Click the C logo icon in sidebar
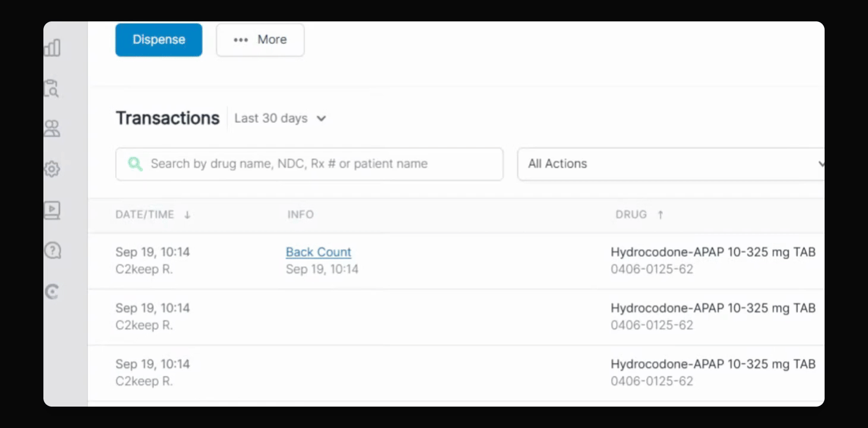Screen dimensions: 868x428 tap(52, 291)
